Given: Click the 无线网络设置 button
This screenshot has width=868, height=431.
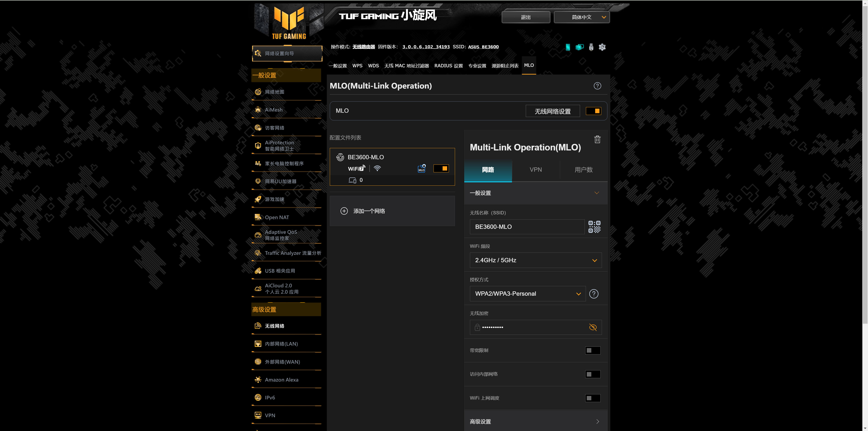Looking at the screenshot, I should tap(553, 111).
